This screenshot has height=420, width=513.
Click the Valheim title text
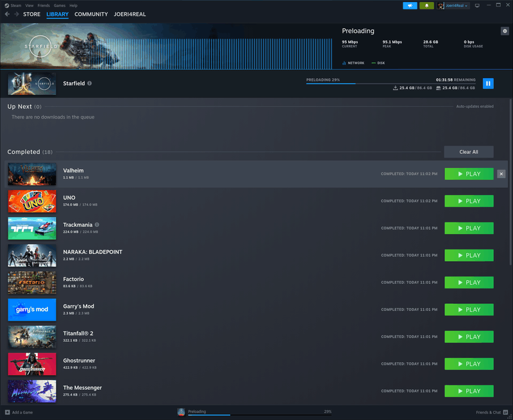tap(73, 171)
